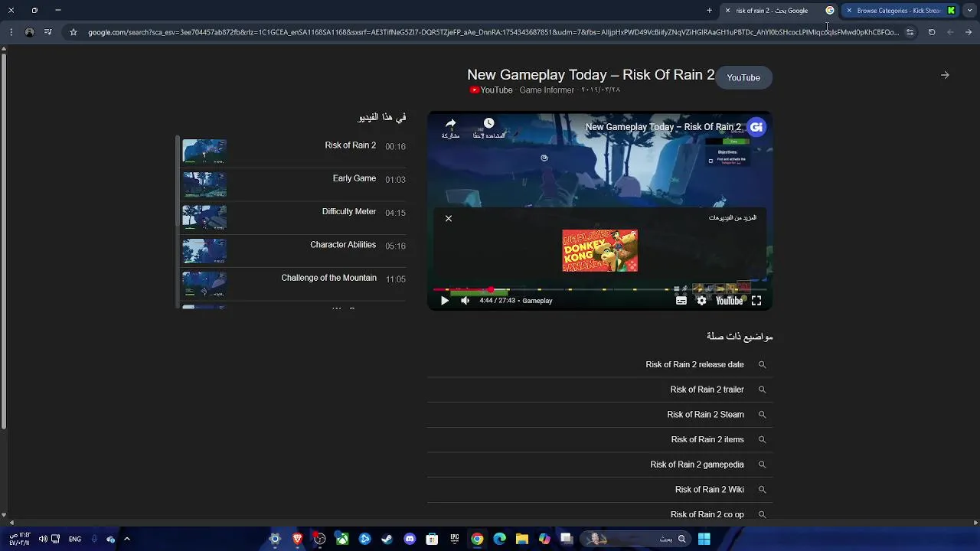
Task: Search Risk of Rain 2 items
Action: click(600, 439)
